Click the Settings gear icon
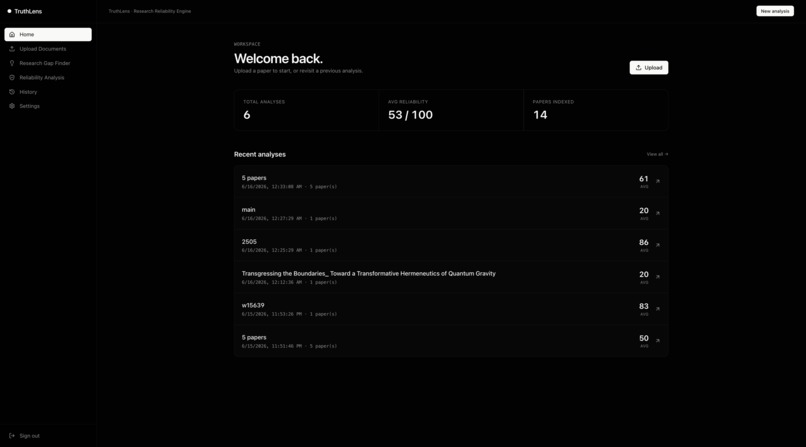The width and height of the screenshot is (806, 447). 12,106
